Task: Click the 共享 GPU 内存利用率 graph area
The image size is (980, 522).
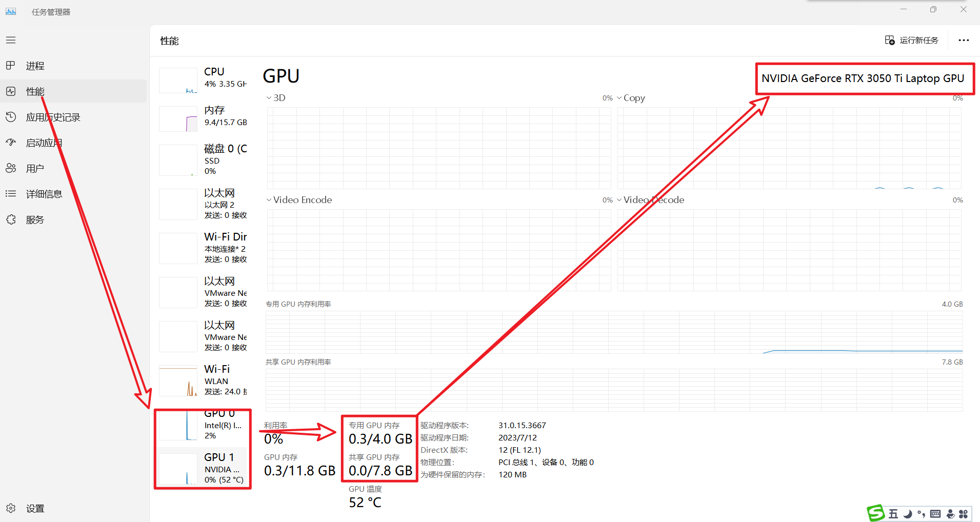Action: click(614, 390)
